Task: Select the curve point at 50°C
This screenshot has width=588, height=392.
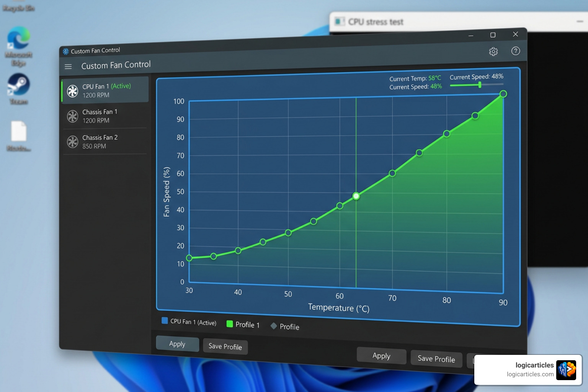Action: [288, 233]
